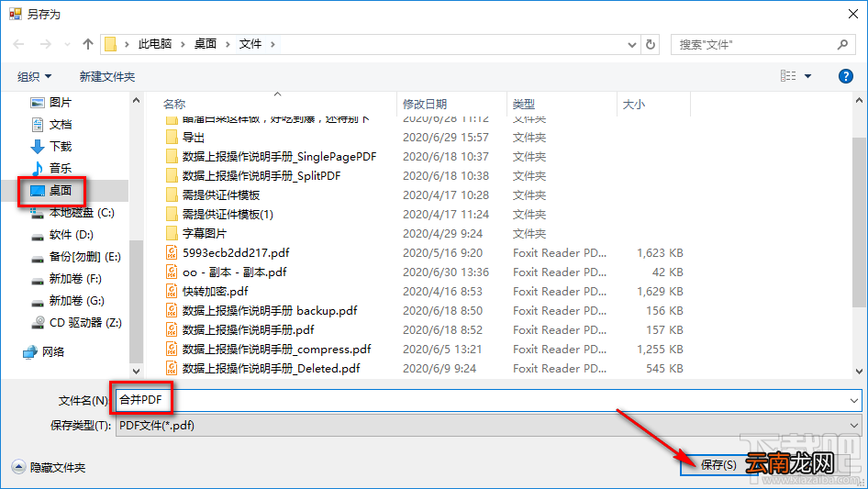
Task: Click date 2020/6/30 13:36 cell
Action: (446, 272)
